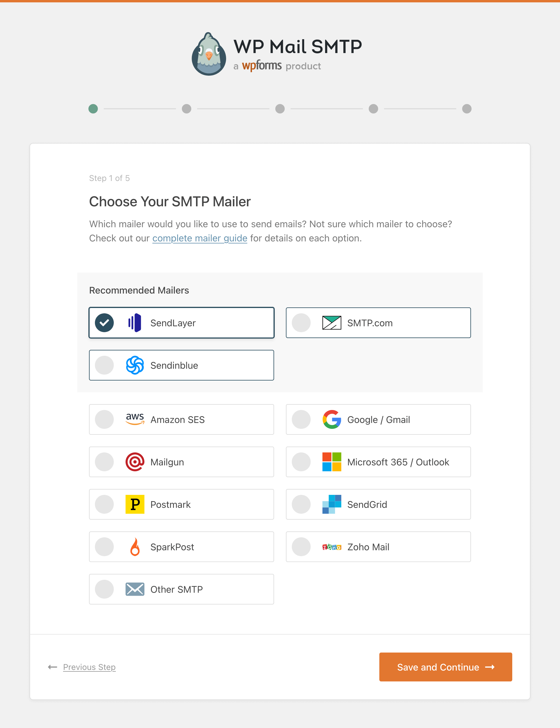Click the Postmark yellow P icon
Image resolution: width=560 pixels, height=728 pixels.
click(135, 504)
